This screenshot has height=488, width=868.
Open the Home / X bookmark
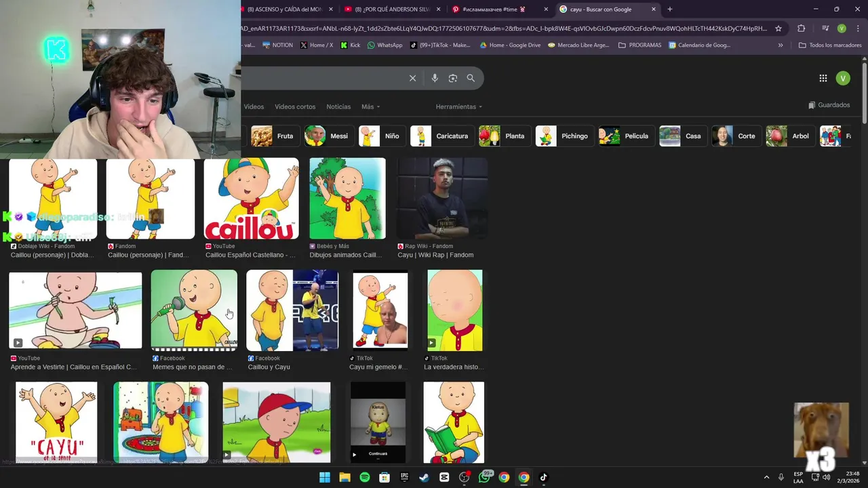tap(317, 45)
